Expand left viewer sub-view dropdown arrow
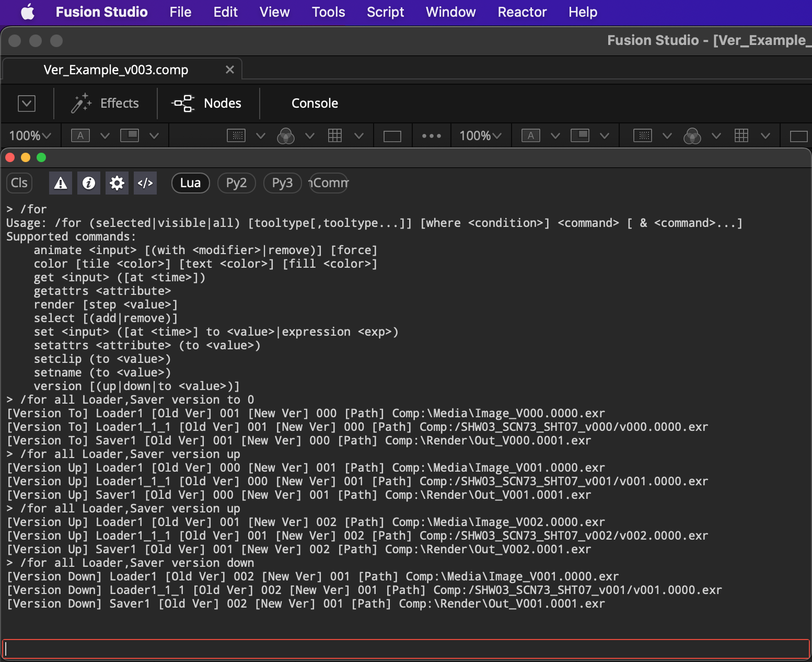This screenshot has width=812, height=662. (x=154, y=136)
